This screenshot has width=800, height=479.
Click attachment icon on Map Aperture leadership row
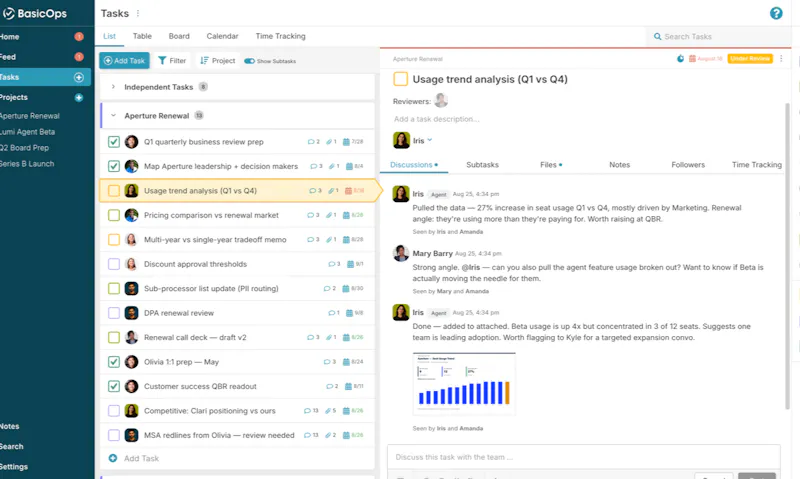click(334, 166)
